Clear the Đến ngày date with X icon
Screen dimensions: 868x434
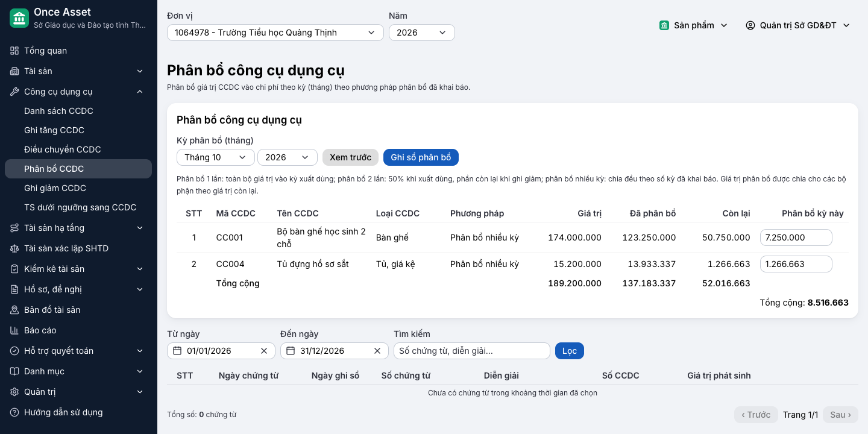(377, 351)
